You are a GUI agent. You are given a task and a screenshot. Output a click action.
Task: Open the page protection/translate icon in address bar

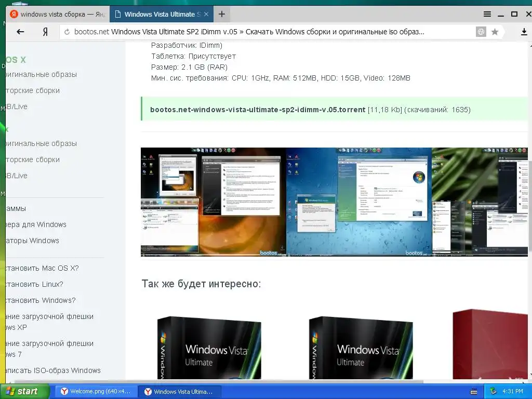click(x=481, y=32)
